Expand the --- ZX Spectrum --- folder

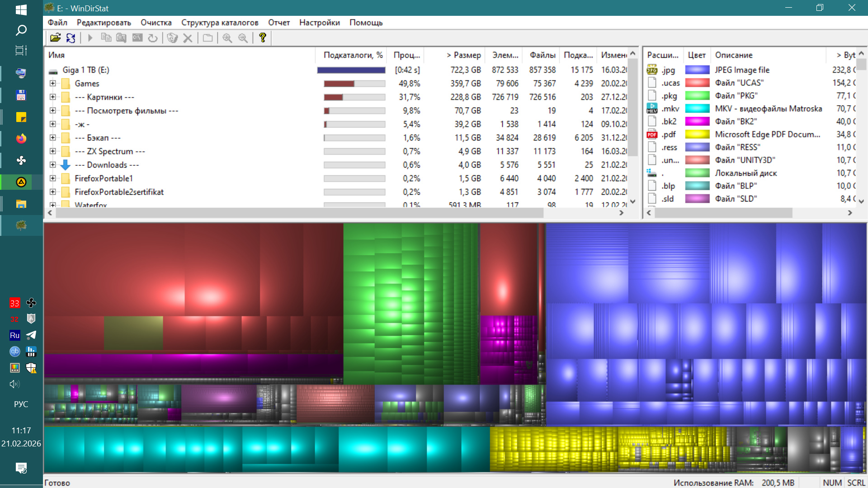pos(53,151)
